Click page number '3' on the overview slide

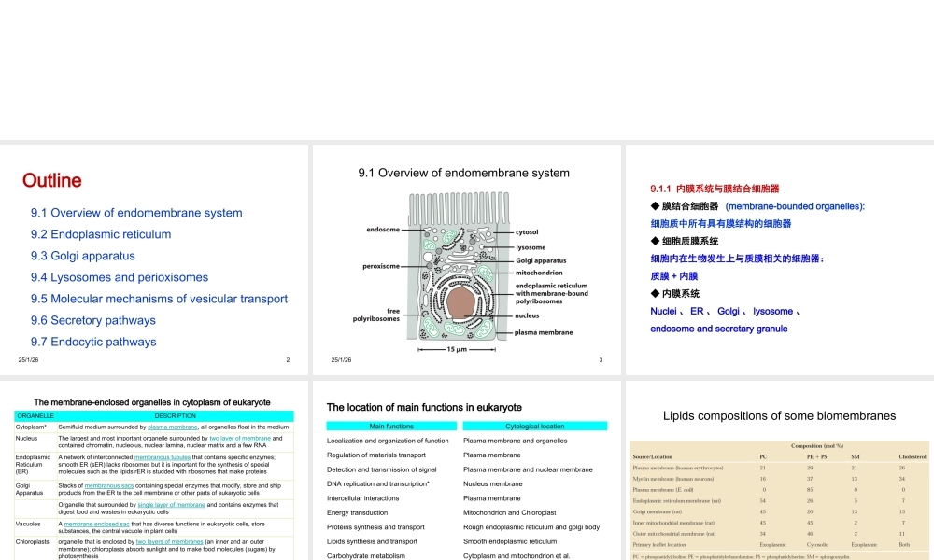pyautogui.click(x=601, y=360)
